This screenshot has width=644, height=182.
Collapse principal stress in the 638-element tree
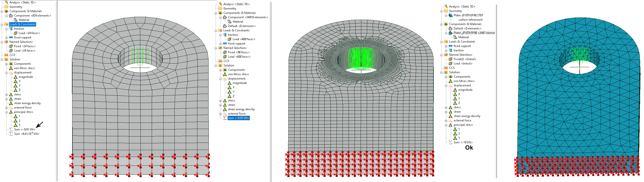point(7,112)
